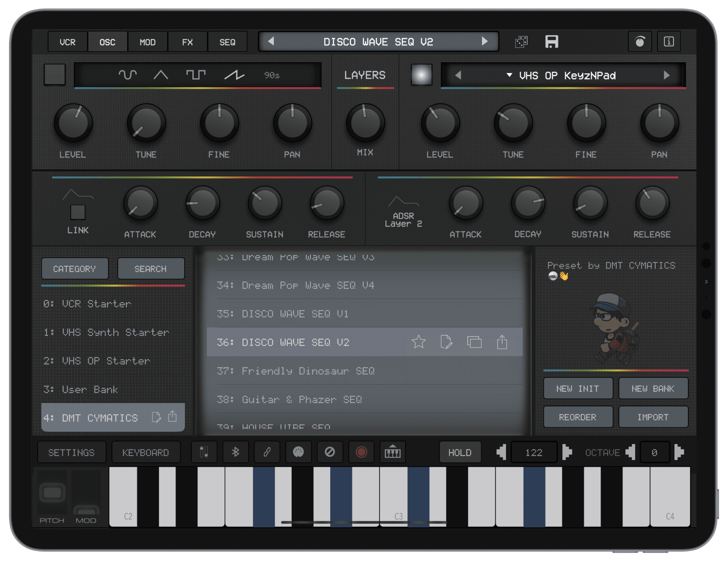Lower the octave with left arrow
This screenshot has width=728, height=562.
pyautogui.click(x=630, y=452)
